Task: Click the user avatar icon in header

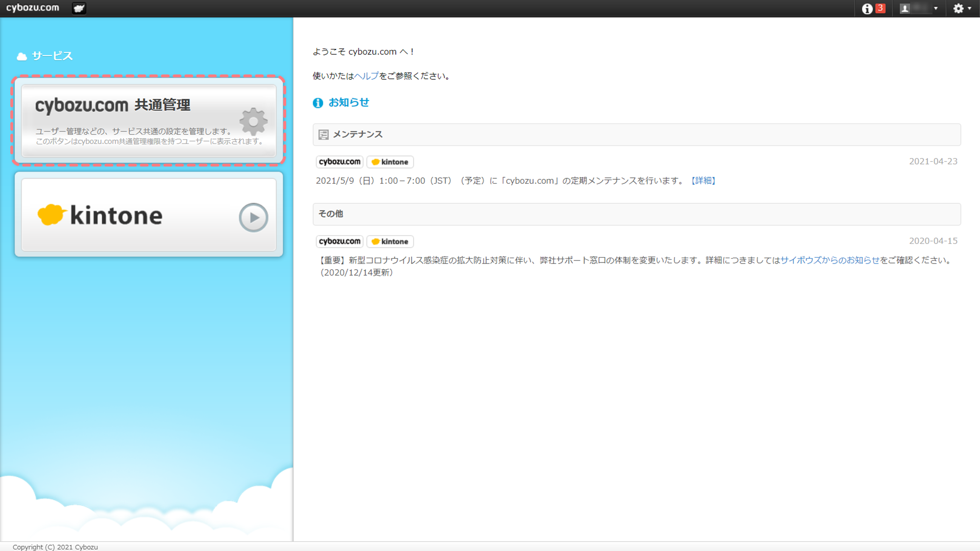Action: click(x=905, y=8)
